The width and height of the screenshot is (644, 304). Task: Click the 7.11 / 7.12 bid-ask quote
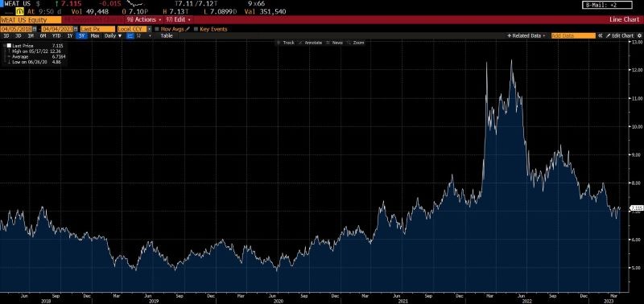pyautogui.click(x=196, y=3)
